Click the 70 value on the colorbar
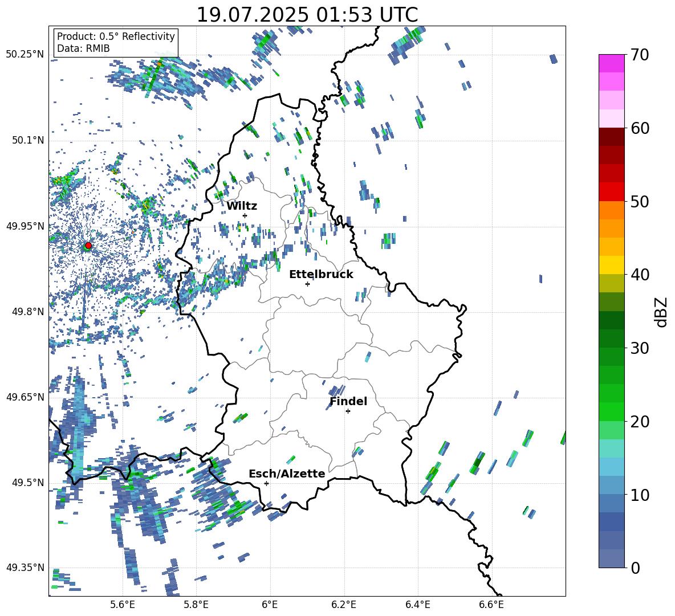The height and width of the screenshot is (616, 675). tap(640, 55)
